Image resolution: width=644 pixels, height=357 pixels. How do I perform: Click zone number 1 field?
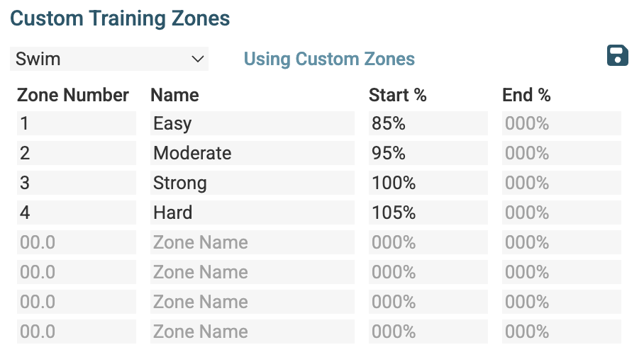pyautogui.click(x=76, y=123)
